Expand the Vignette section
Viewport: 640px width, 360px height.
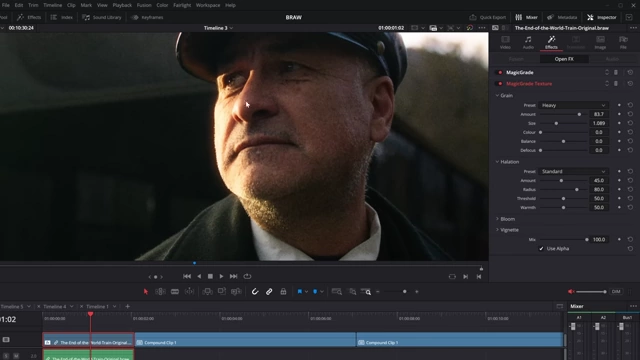(498, 230)
